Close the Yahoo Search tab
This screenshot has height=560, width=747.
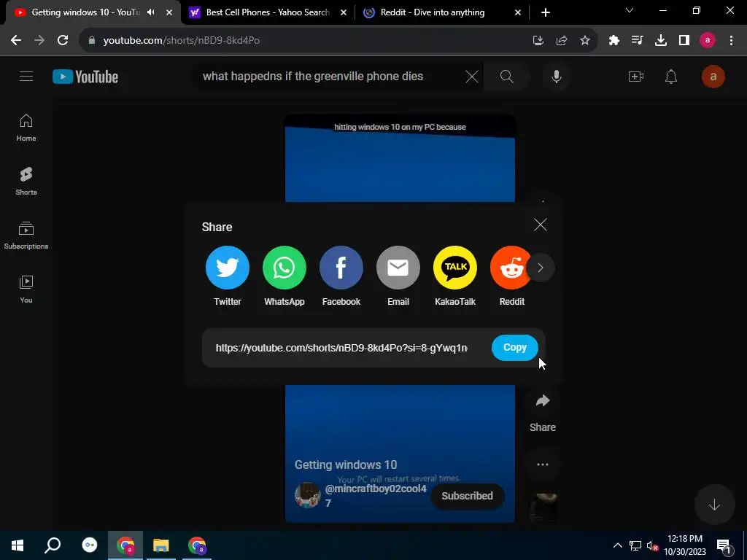click(344, 12)
